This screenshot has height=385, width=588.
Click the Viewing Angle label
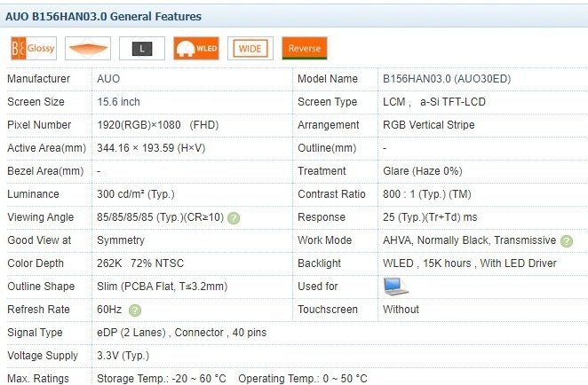coord(41,217)
